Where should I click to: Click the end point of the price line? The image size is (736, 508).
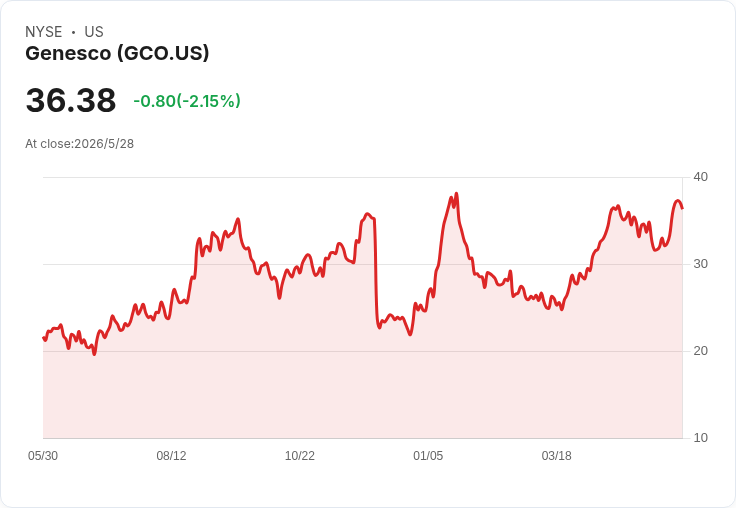[x=682, y=208]
